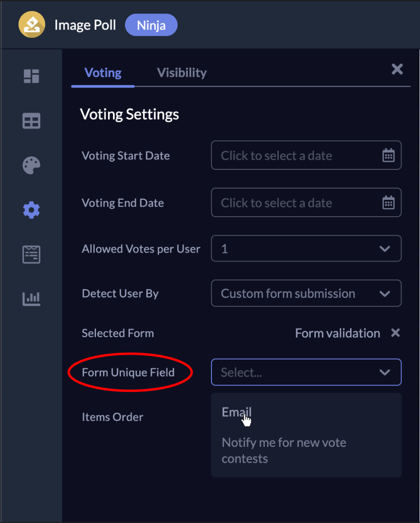Remove the Form validation selected form
Screen dimensions: 420x523
coord(395,333)
